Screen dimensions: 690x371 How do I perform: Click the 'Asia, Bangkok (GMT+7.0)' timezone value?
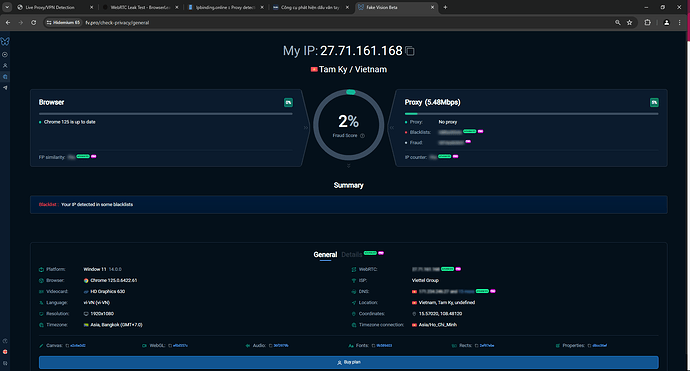(116, 325)
